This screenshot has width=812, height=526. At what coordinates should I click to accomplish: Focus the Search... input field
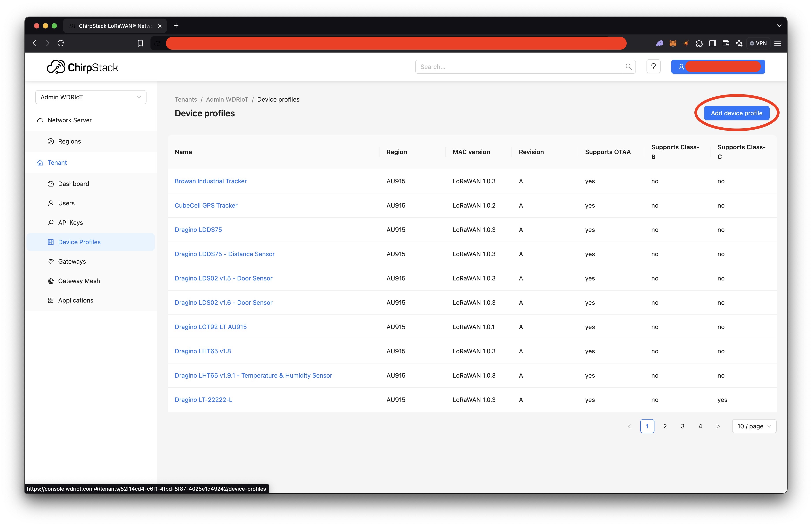(518, 66)
